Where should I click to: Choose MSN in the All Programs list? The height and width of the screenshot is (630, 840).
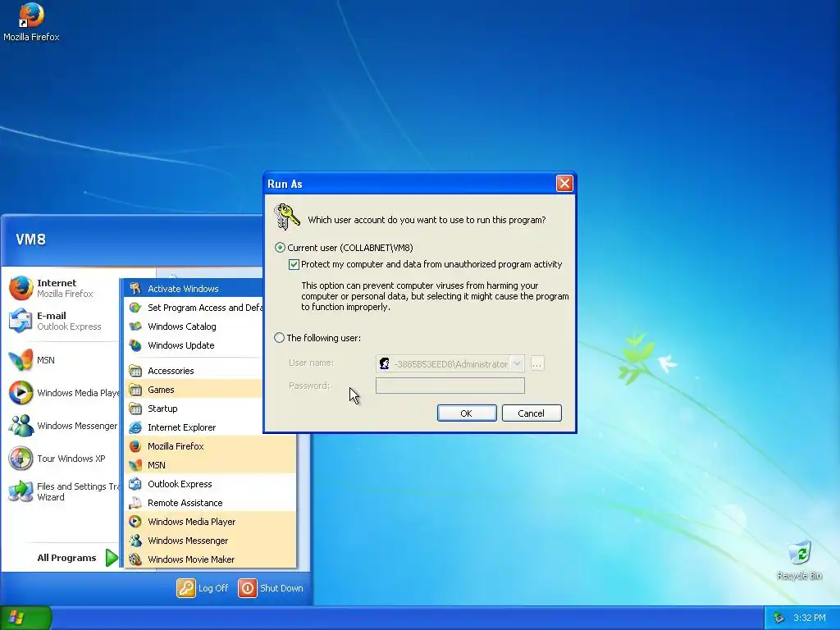[x=210, y=465]
